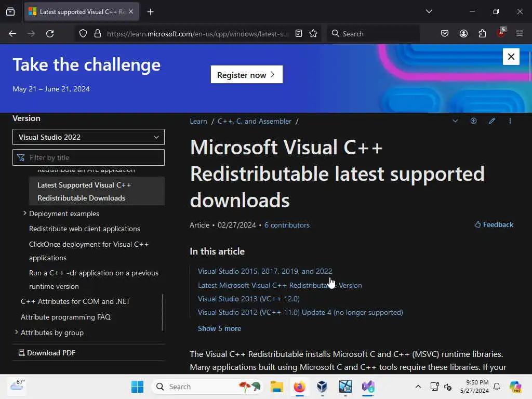
Task: Click the Firefox taskbar icon
Action: pos(299,387)
